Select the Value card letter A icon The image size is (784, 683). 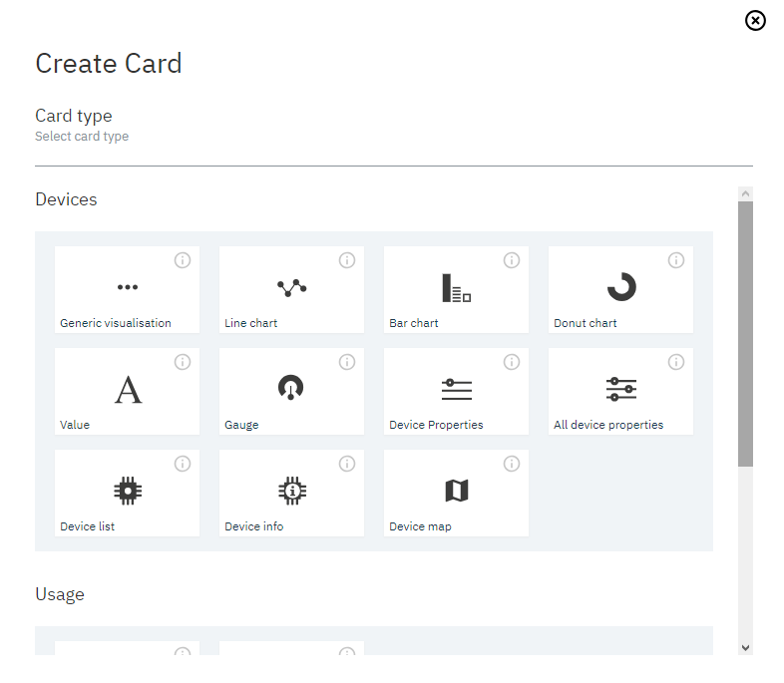pyautogui.click(x=128, y=390)
